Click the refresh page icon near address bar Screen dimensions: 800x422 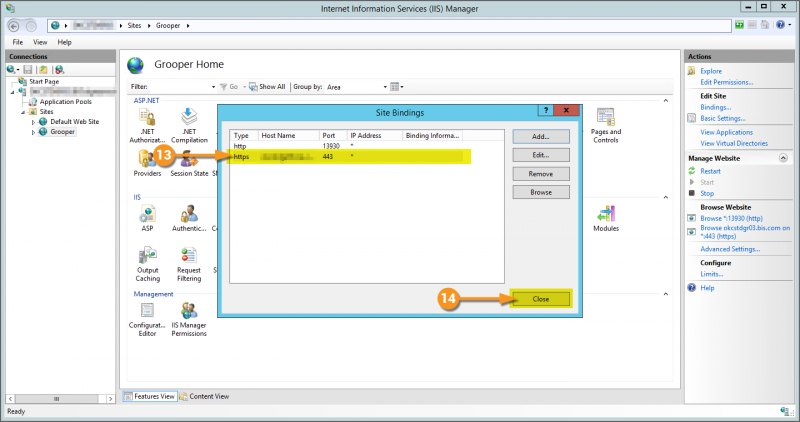tap(739, 24)
